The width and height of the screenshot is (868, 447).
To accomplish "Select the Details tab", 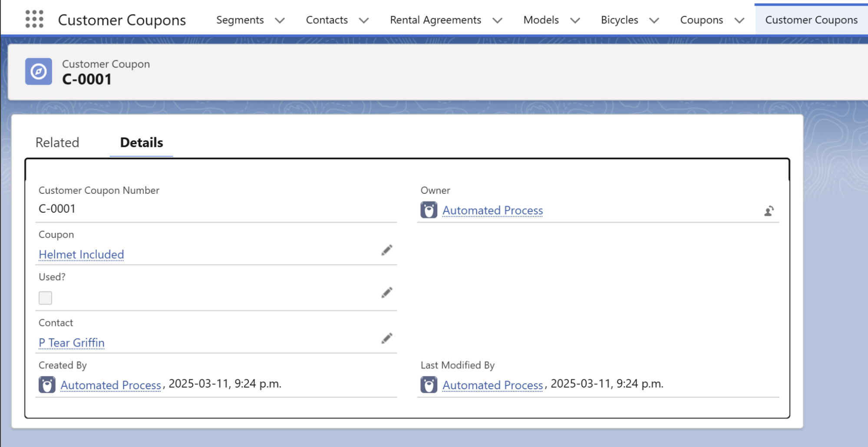I will 142,142.
